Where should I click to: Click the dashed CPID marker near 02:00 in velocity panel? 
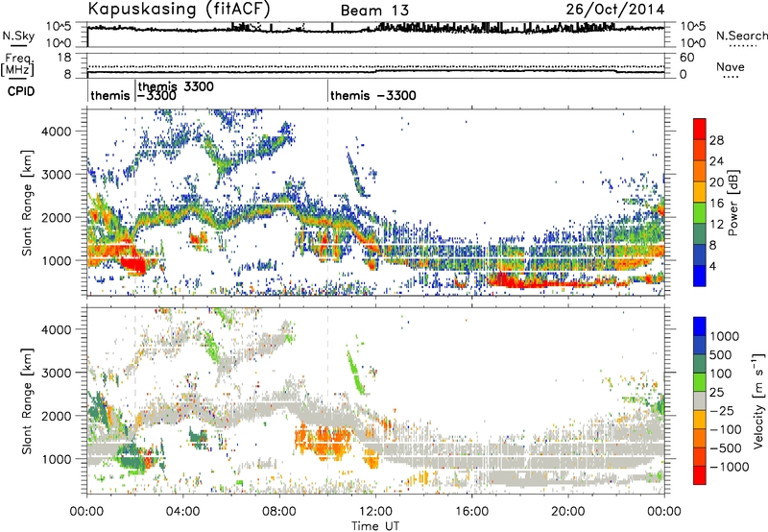point(135,400)
